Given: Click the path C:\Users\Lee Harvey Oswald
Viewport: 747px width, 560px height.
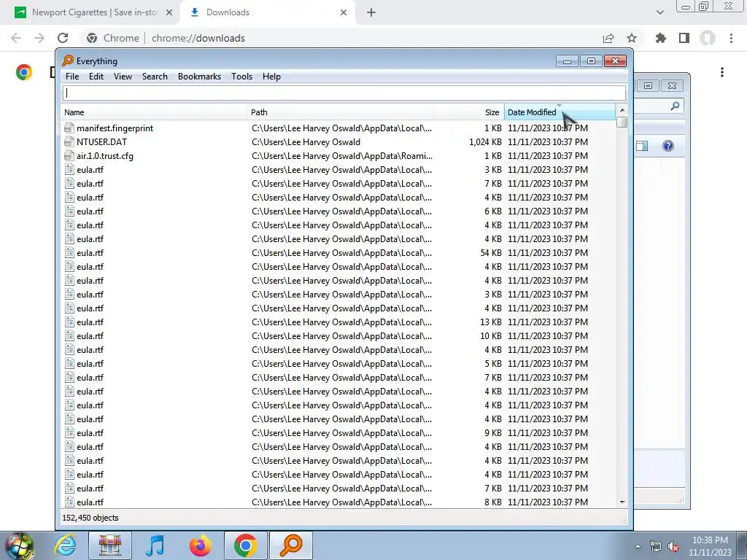Looking at the screenshot, I should click(x=306, y=142).
